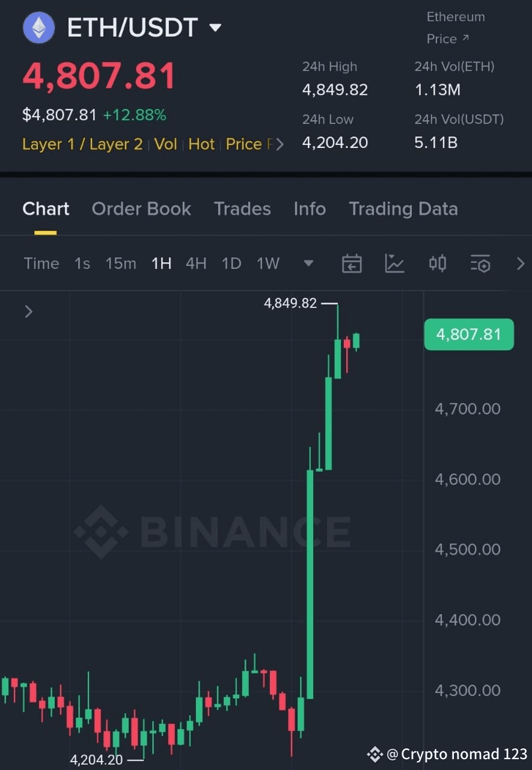Screen dimensions: 532x770
Task: Expand more time intervals dropdown arrow
Action: pos(308,263)
